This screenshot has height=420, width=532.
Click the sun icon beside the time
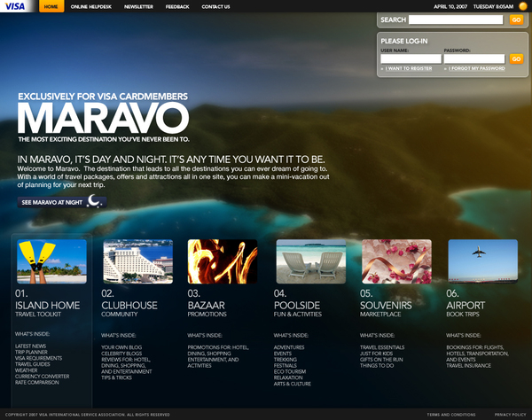tap(523, 6)
